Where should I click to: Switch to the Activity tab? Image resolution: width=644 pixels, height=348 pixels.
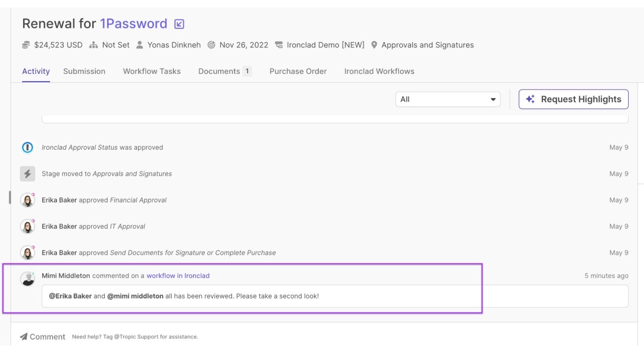36,71
